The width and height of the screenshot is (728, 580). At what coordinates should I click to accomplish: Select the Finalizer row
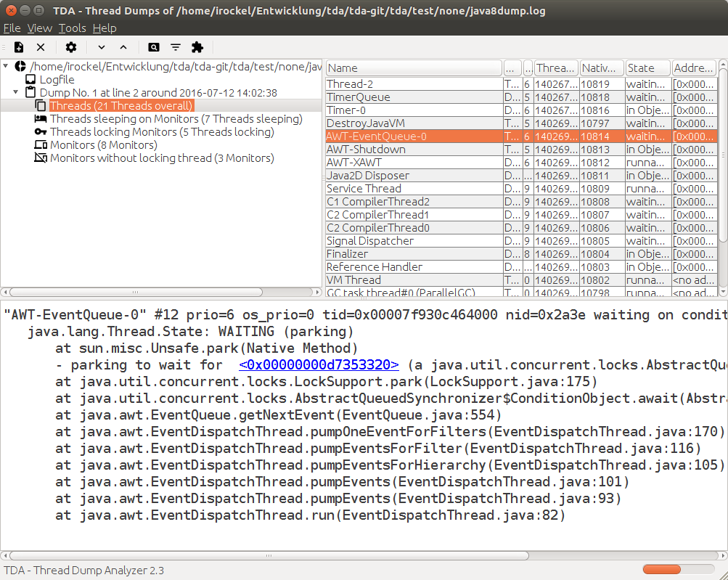click(x=521, y=253)
